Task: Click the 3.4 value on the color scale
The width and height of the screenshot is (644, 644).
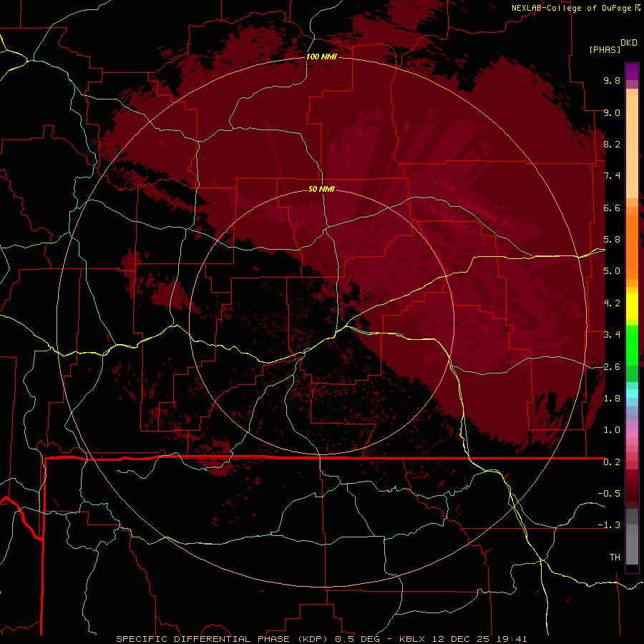Action: tap(612, 335)
